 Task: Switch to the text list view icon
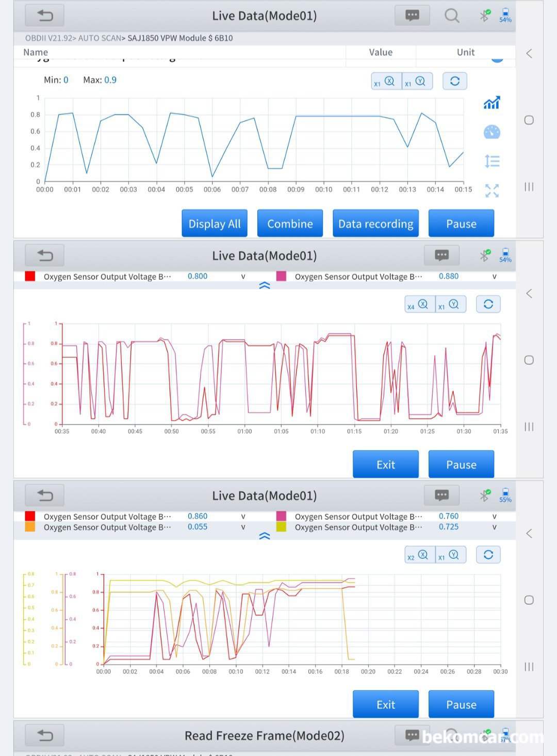point(492,162)
